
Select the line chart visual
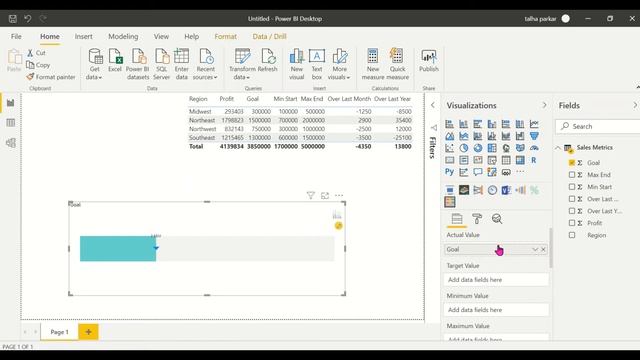coord(534,124)
